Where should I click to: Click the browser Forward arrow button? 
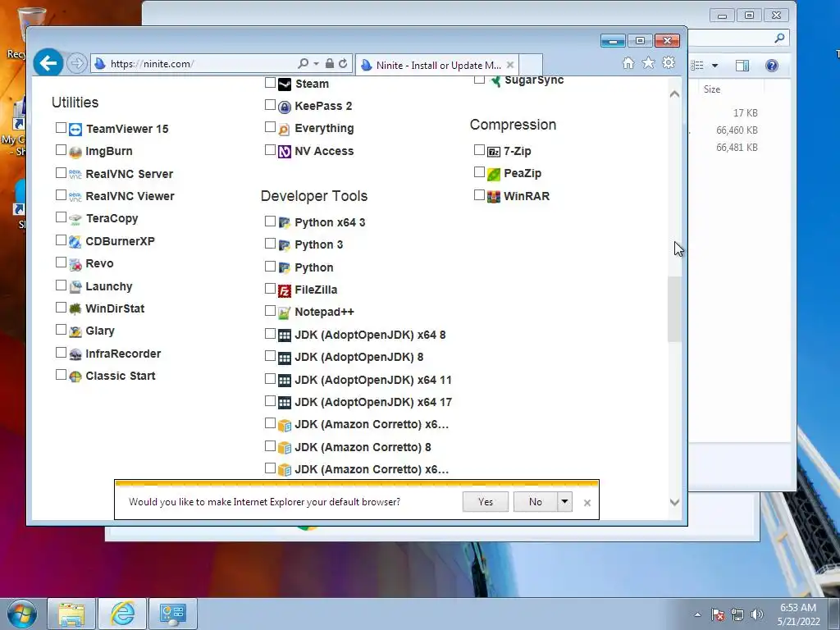77,64
